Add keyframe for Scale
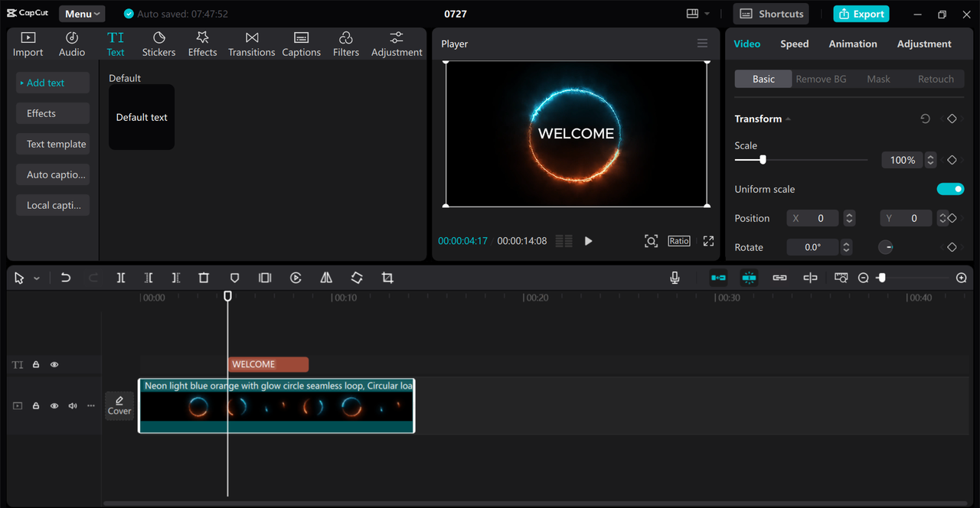This screenshot has width=980, height=508. [952, 160]
